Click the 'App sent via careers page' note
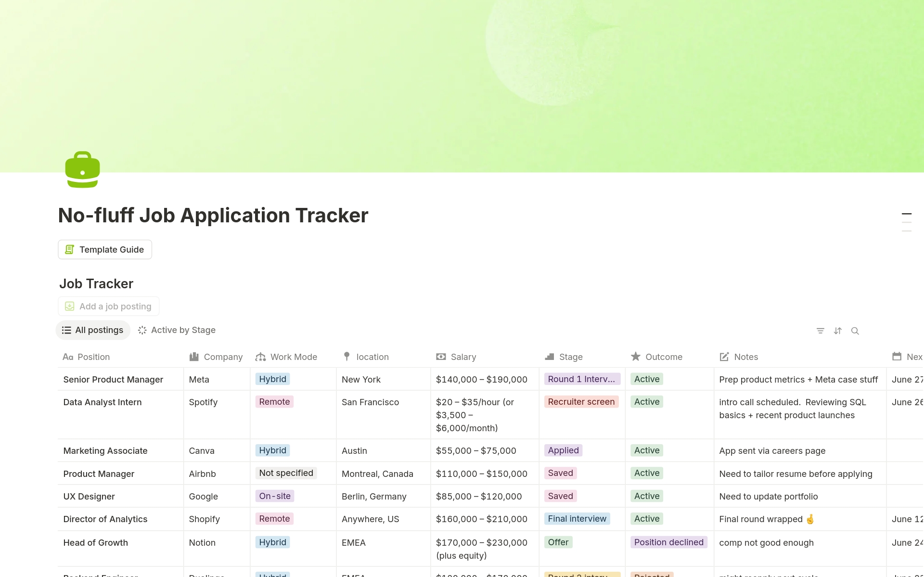The image size is (924, 577). pyautogui.click(x=772, y=450)
